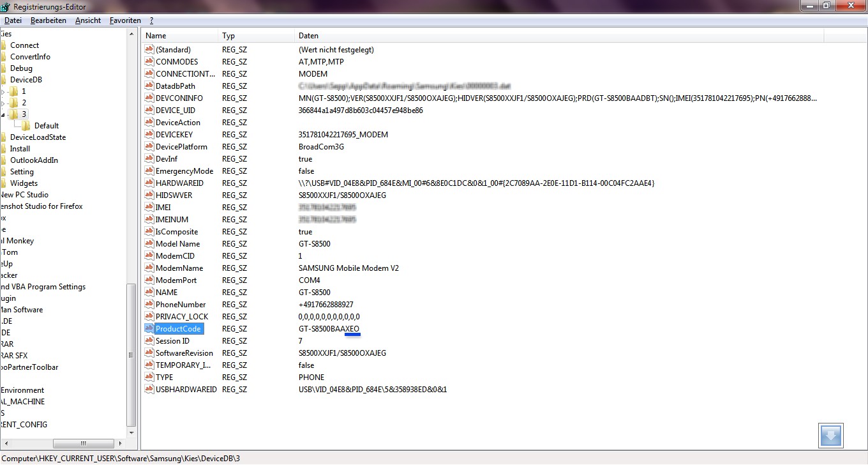Screen dimensions: 868x465
Task: Sort by the Daten column header
Action: (559, 36)
